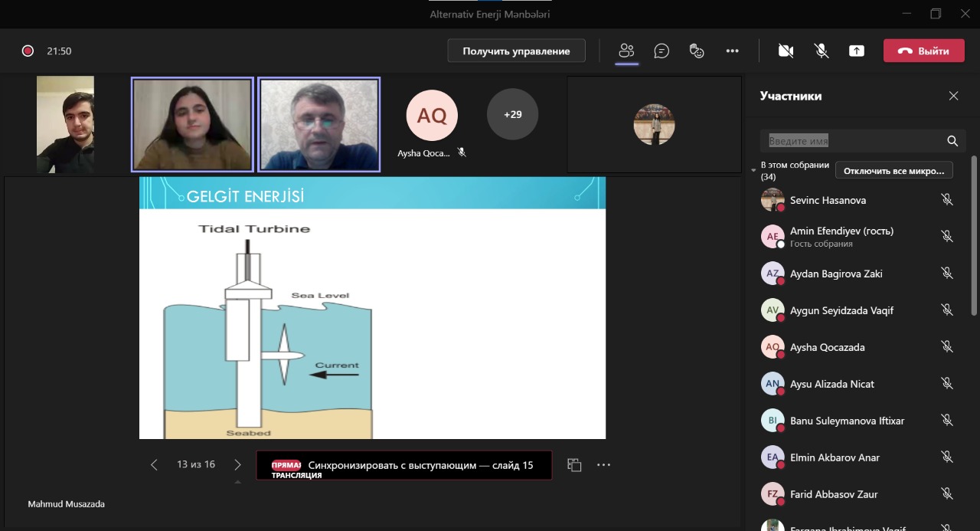Click the Введите имя search field
Image resolution: width=980 pixels, height=531 pixels.
854,141
